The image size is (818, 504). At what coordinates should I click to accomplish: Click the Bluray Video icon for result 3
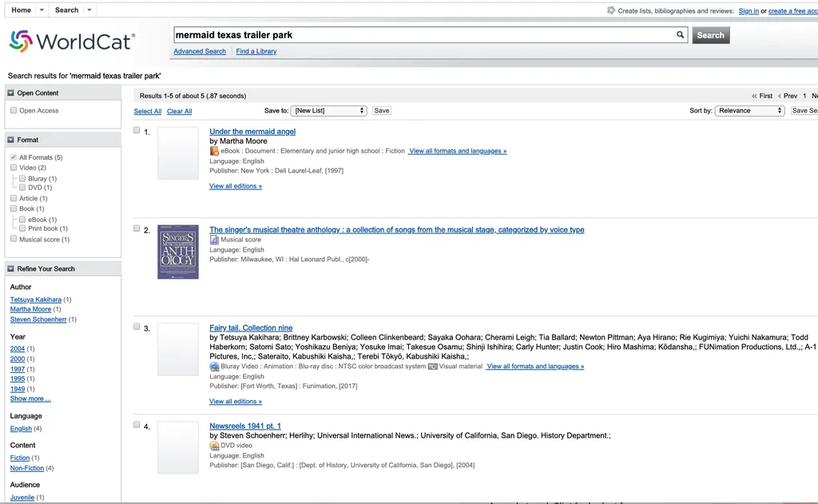click(x=214, y=367)
